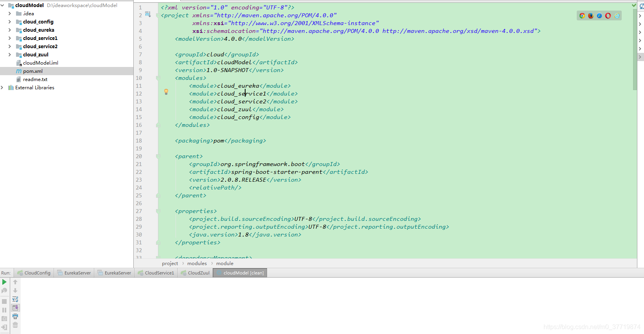The image size is (644, 334).
Task: Click the module breadcrumb
Action: click(x=225, y=264)
